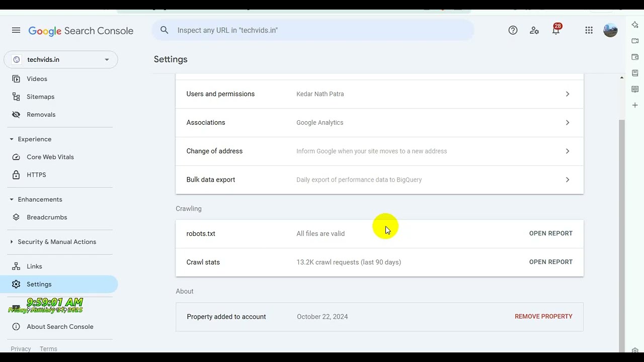
Task: Click 'Daily export of performance data to BigQuery'
Action: (x=359, y=179)
